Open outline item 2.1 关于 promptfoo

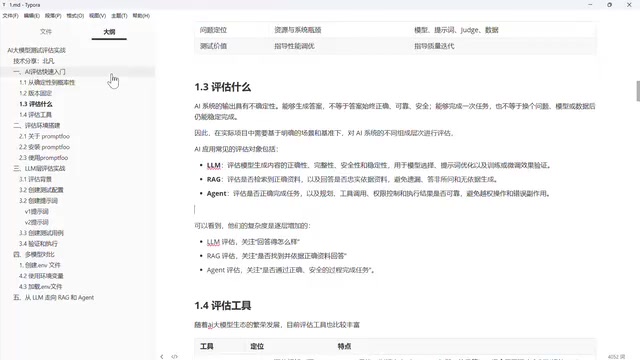click(x=44, y=136)
